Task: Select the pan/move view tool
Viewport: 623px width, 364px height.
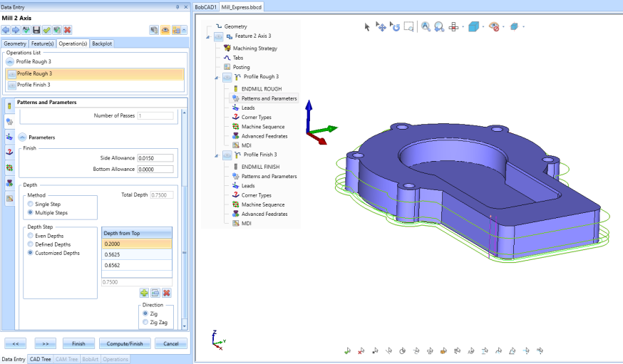Action: 381,26
